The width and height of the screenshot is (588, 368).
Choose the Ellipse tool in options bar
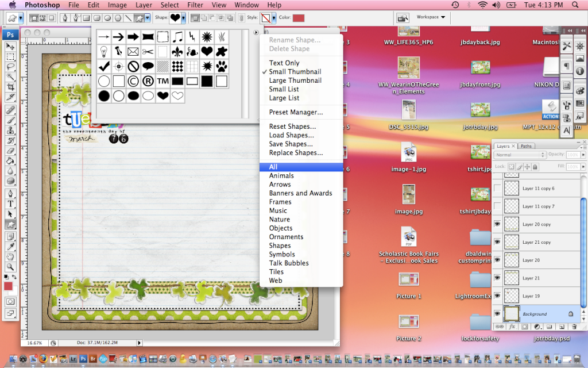coord(107,18)
